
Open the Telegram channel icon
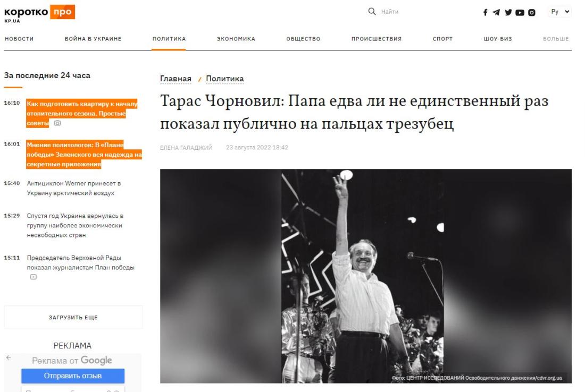[x=496, y=12]
